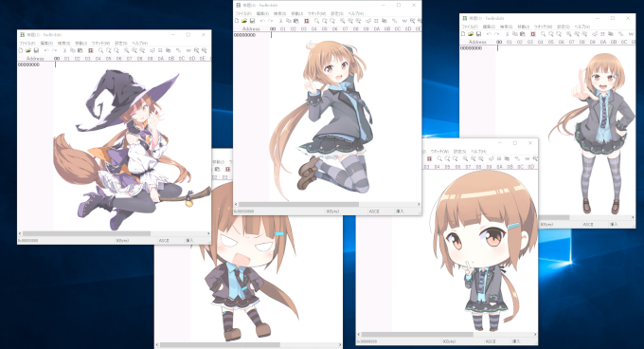Click app icon in pointing girl window title bar
The image size is (644, 349).
click(x=464, y=18)
